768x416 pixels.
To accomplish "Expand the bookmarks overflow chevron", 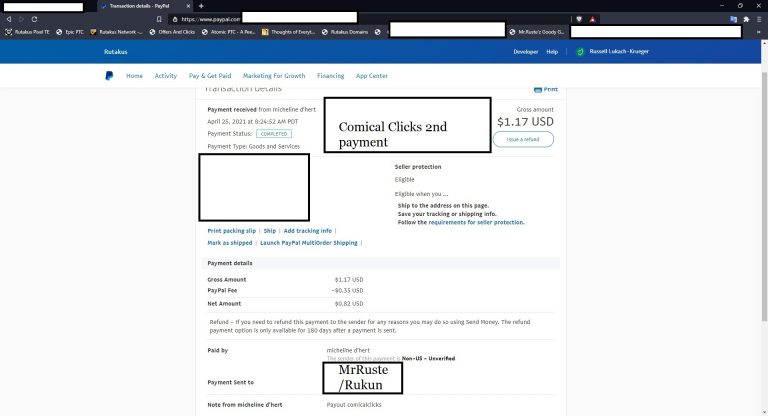I will pos(759,32).
